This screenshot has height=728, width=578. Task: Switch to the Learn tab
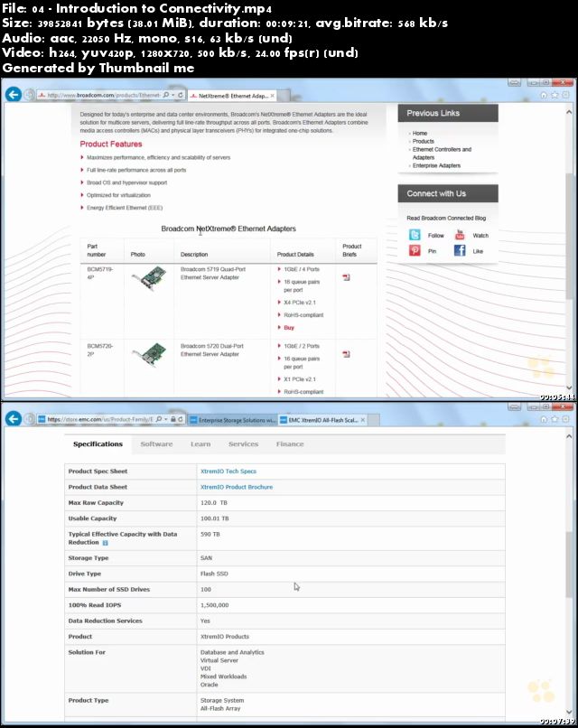pos(200,443)
